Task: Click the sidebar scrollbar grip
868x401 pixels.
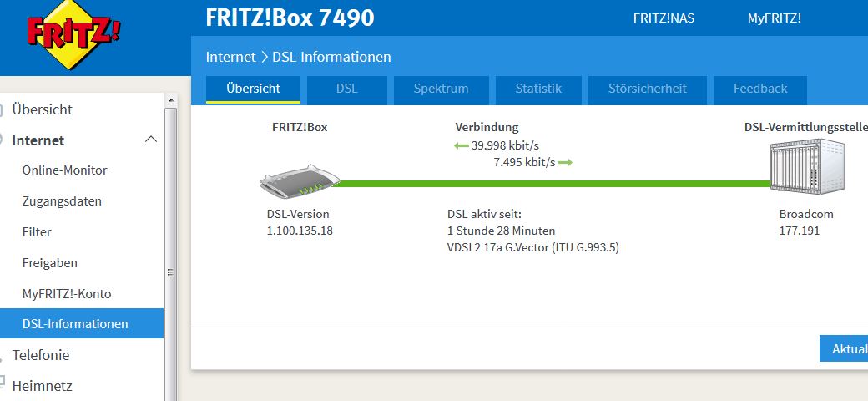Action: (170, 272)
